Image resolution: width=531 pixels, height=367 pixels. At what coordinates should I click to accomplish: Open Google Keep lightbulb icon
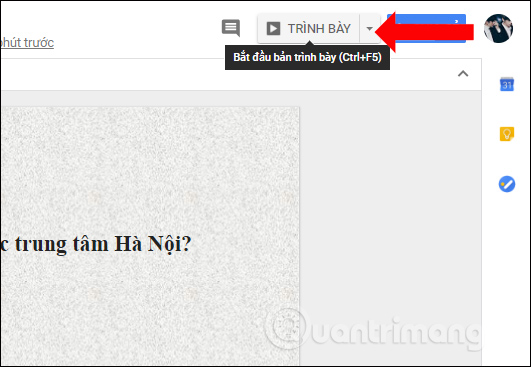(x=507, y=134)
